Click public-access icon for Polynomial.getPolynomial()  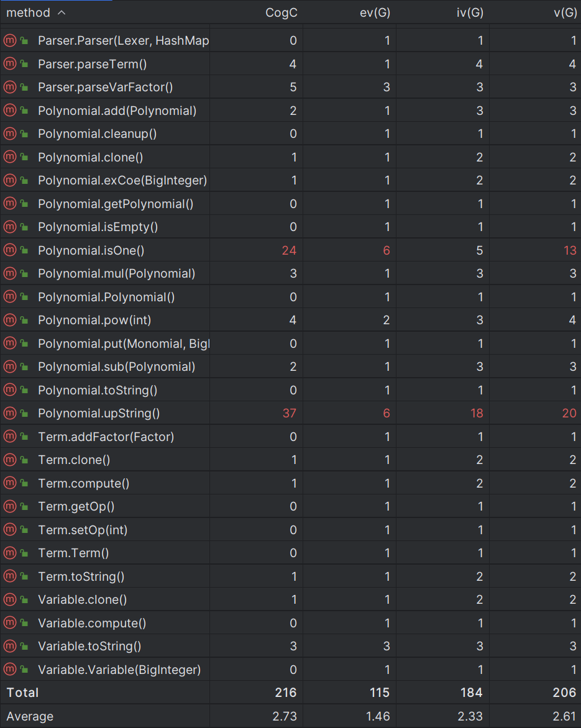click(x=24, y=204)
